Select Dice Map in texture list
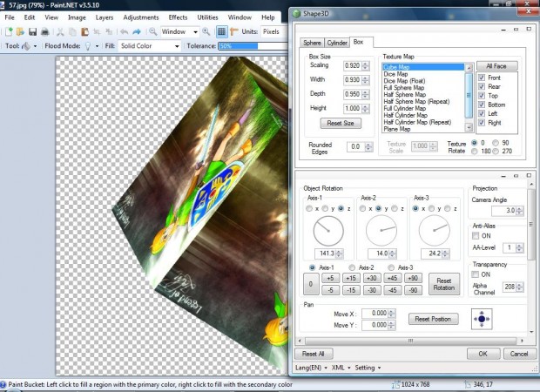540x392 pixels. pos(395,74)
